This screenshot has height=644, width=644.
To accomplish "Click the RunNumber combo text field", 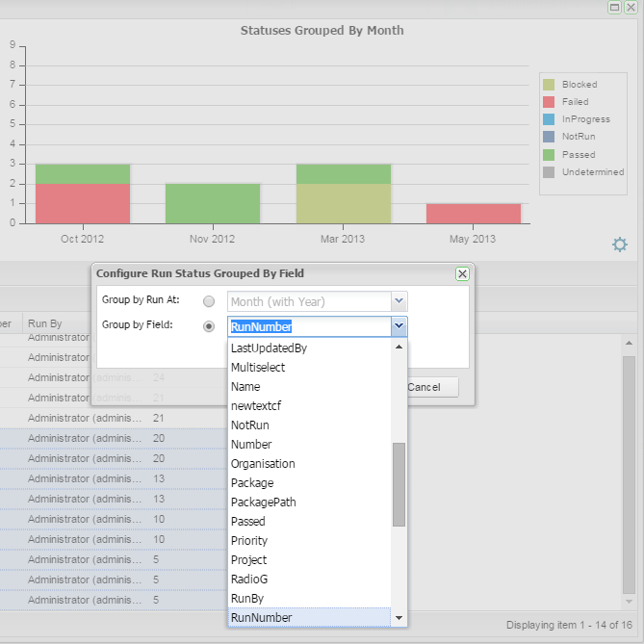I will click(308, 326).
